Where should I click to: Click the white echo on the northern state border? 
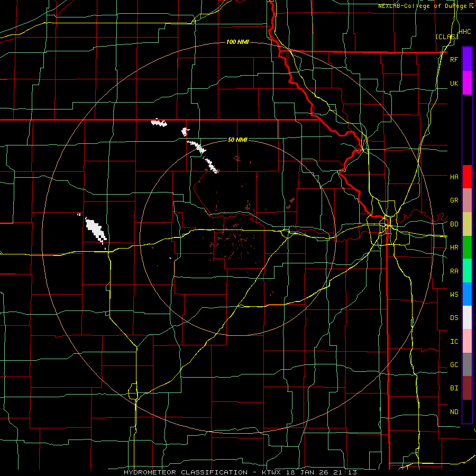click(159, 122)
